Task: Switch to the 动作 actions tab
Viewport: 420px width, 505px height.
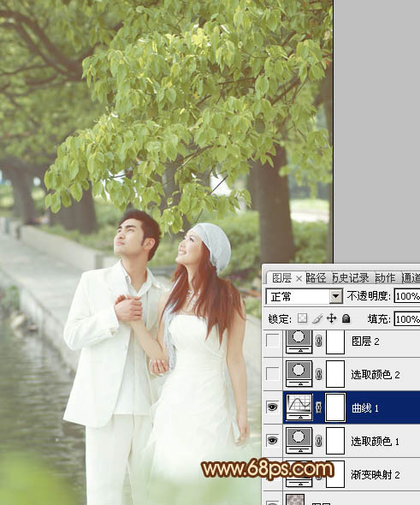Action: [x=385, y=277]
